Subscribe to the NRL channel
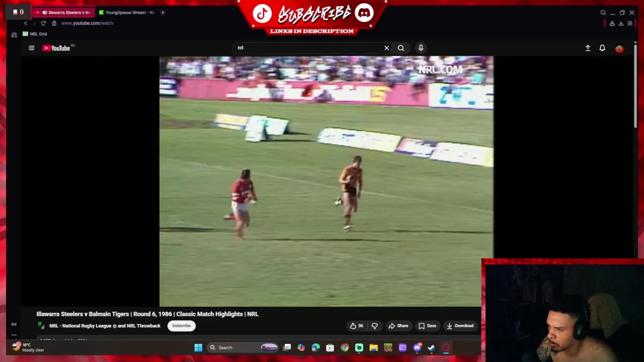The height and width of the screenshot is (362, 644). [181, 326]
